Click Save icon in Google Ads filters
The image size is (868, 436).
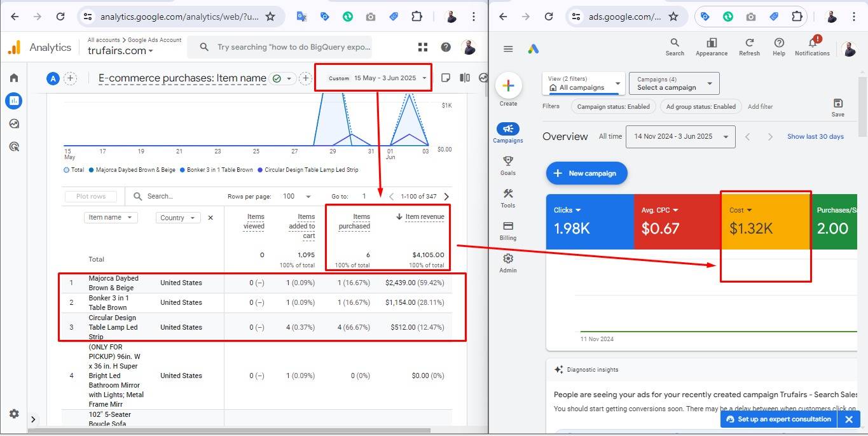[x=838, y=107]
